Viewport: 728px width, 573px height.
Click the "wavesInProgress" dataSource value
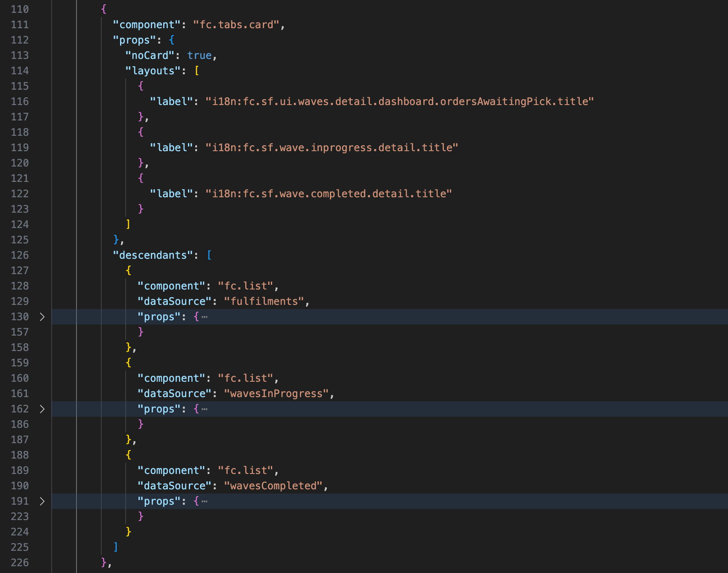[x=276, y=394]
